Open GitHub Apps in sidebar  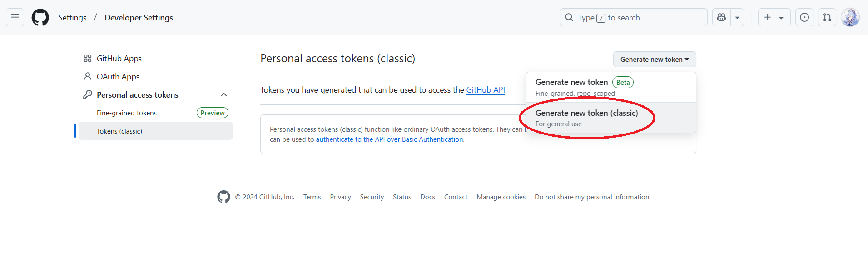coord(119,59)
